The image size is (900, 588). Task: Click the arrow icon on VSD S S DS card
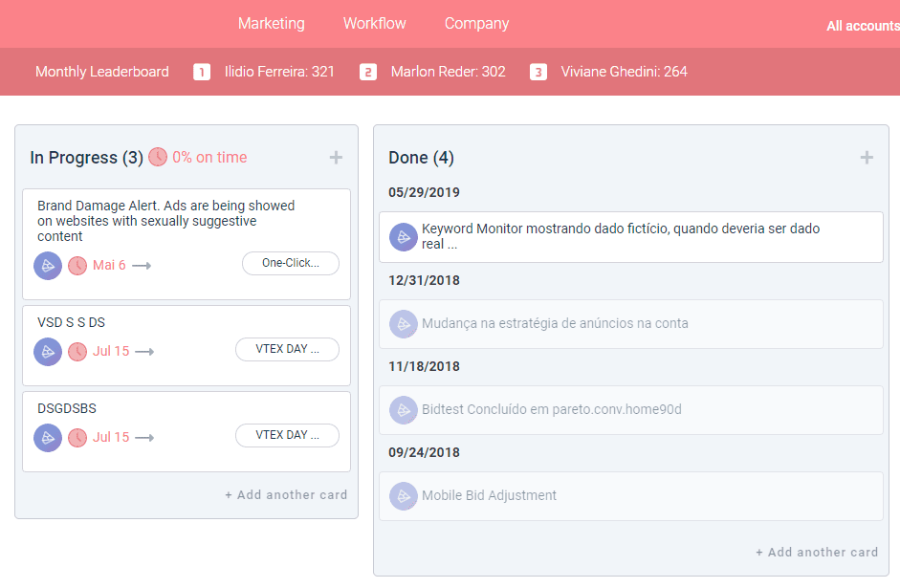[144, 352]
